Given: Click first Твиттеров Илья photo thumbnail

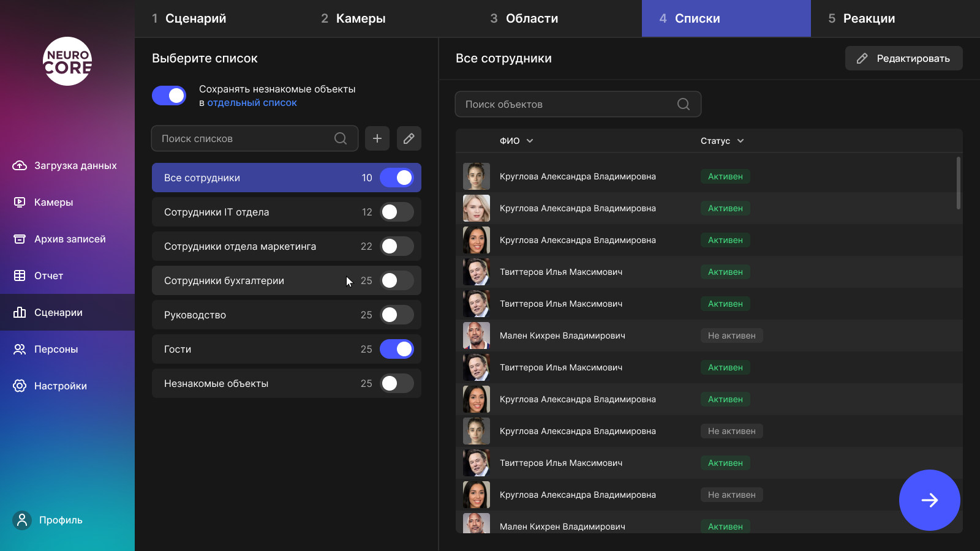Looking at the screenshot, I should 477,272.
